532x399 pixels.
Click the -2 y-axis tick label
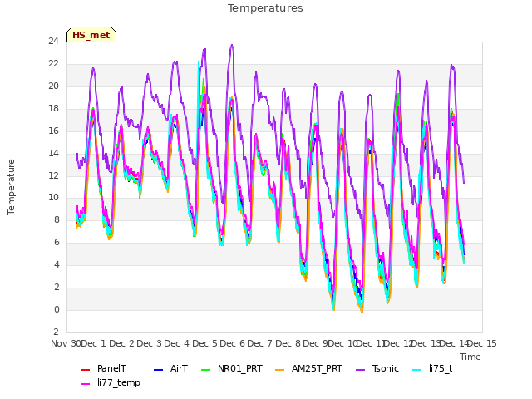(55, 332)
